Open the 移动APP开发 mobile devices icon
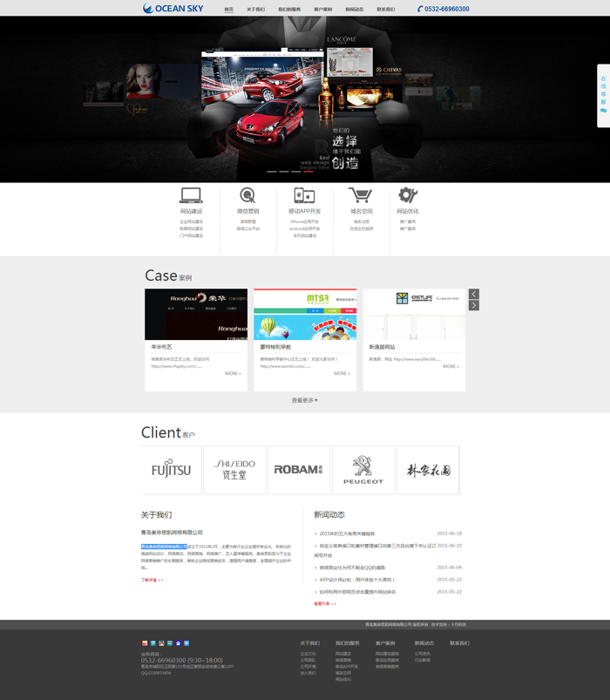The image size is (610, 700). pos(304,195)
